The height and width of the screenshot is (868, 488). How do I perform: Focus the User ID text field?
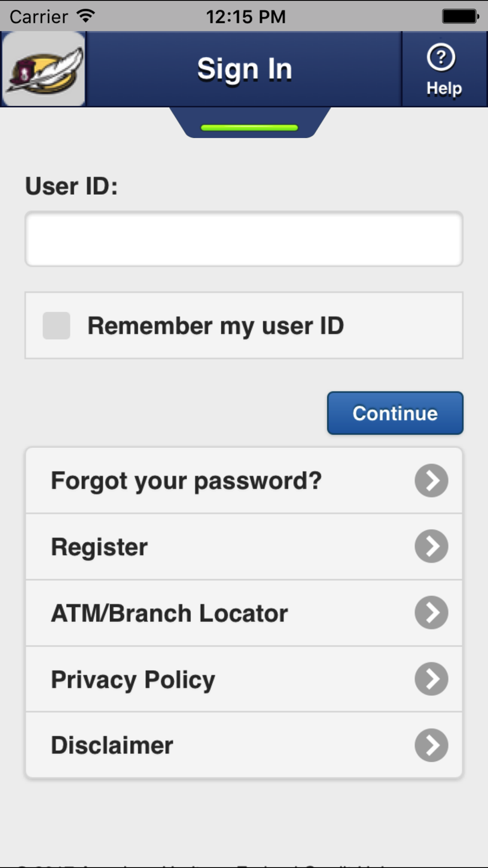click(244, 239)
